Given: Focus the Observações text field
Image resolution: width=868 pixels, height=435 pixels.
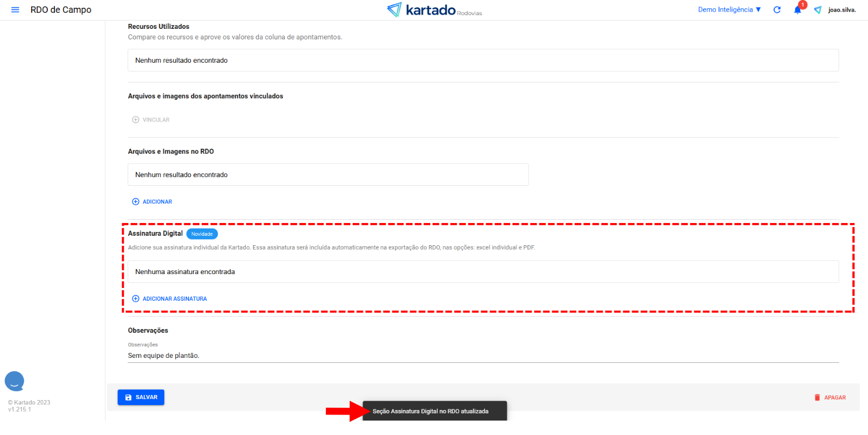Looking at the screenshot, I should tap(483, 356).
